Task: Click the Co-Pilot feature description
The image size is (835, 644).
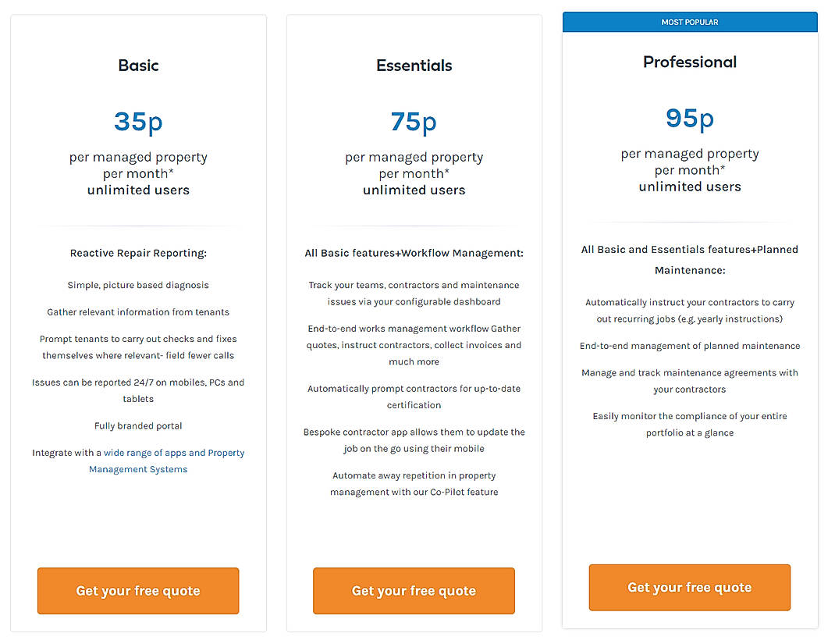Action: 414,483
